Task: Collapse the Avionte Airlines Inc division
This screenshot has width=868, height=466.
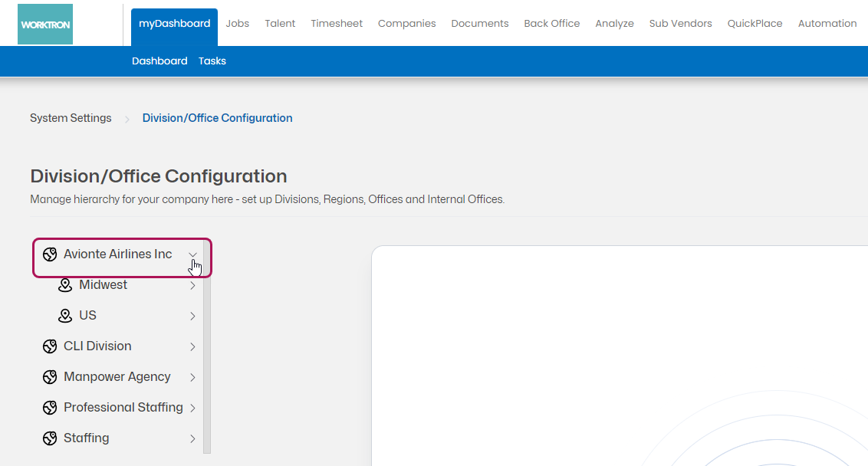Action: pos(192,254)
